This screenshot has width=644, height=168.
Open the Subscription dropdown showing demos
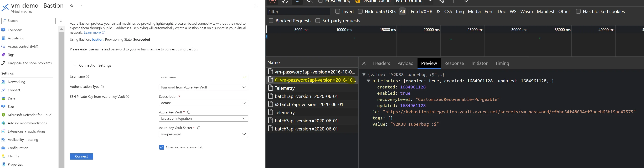click(x=204, y=103)
